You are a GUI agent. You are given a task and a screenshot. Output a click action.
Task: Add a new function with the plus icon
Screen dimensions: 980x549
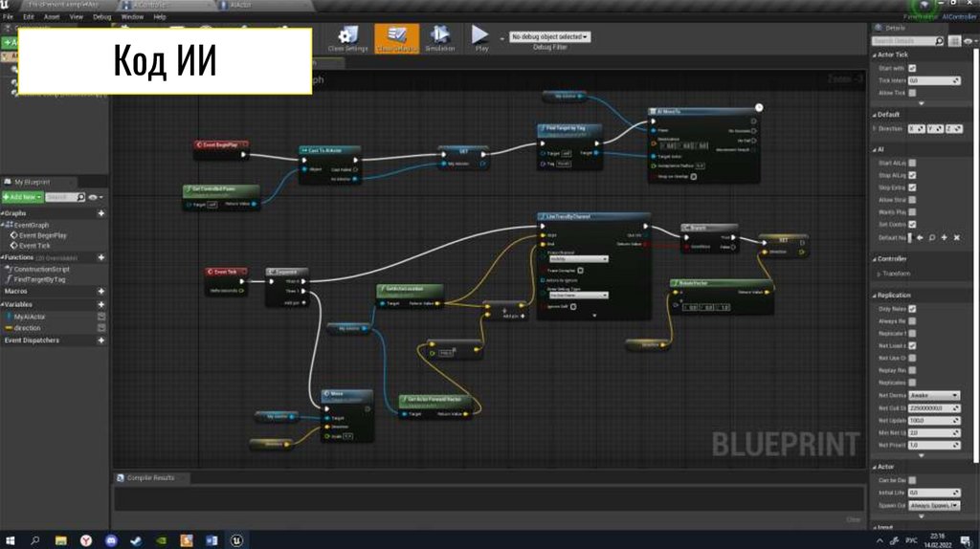(101, 257)
